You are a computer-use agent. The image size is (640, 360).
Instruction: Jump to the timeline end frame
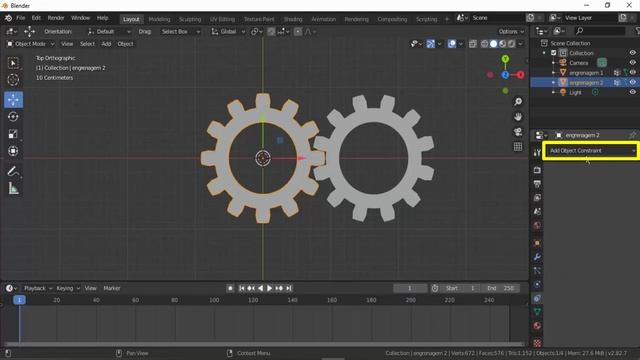[289, 288]
